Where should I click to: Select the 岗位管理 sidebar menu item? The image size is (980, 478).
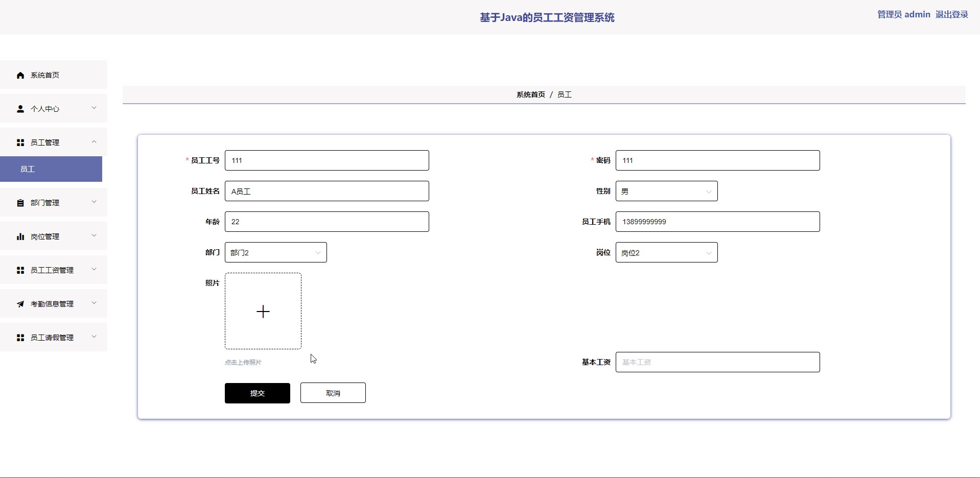[54, 236]
